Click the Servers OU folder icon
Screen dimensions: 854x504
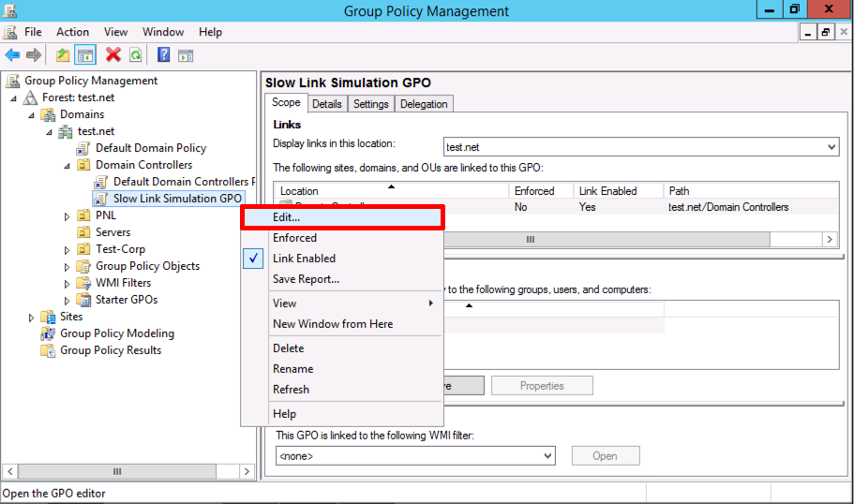point(83,232)
